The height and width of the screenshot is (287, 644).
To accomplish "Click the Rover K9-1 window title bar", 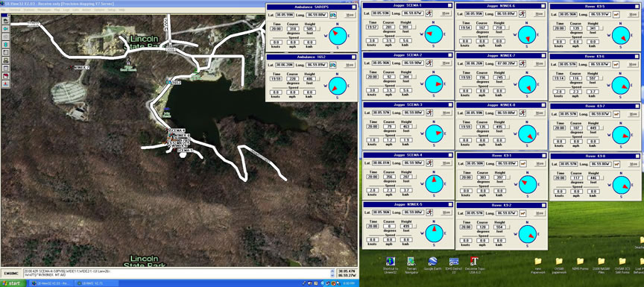I will (501, 155).
